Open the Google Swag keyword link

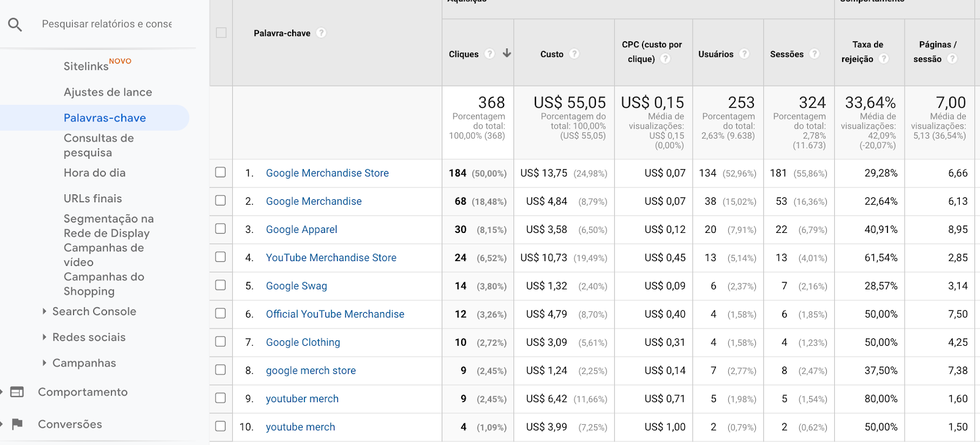coord(296,286)
